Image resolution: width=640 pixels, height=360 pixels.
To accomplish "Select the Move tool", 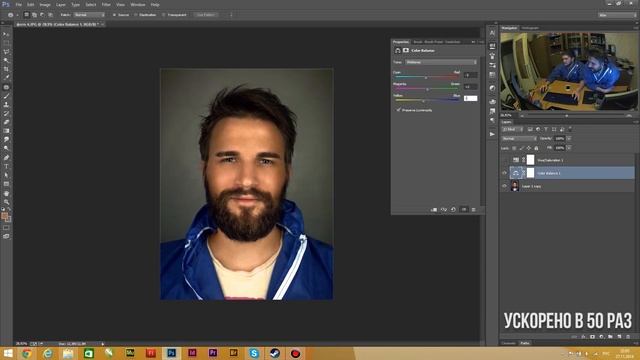I will pos(6,34).
